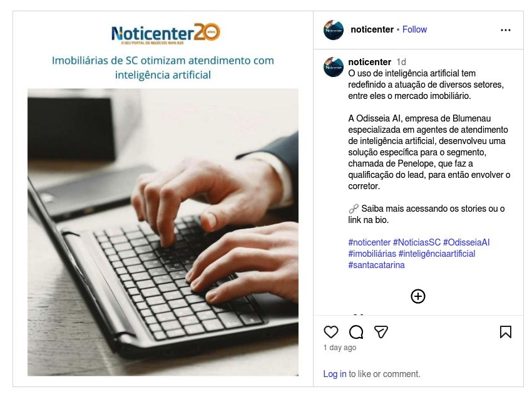Like the post with the heart icon
The width and height of the screenshot is (532, 399).
point(331,332)
